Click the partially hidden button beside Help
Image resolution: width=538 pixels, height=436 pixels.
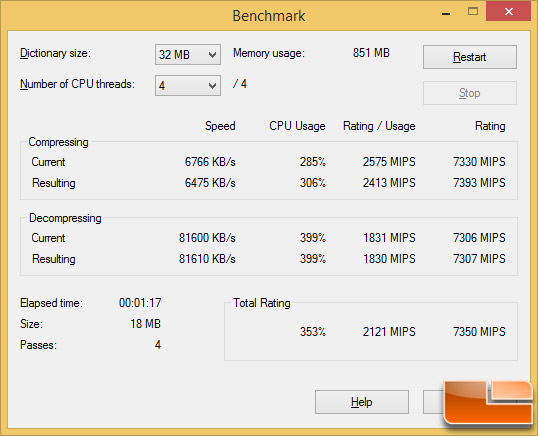(433, 402)
